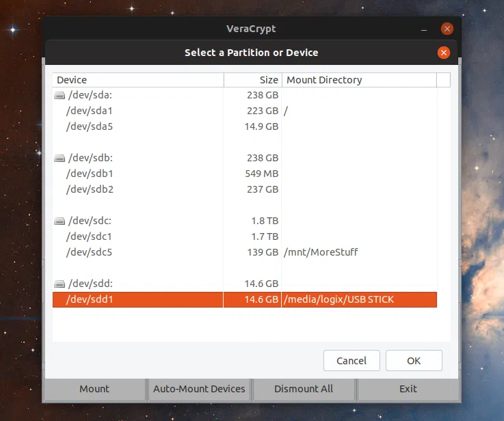The width and height of the screenshot is (504, 421).
Task: Click Auto-Mount Devices in VeraCrypt window
Action: (x=199, y=389)
